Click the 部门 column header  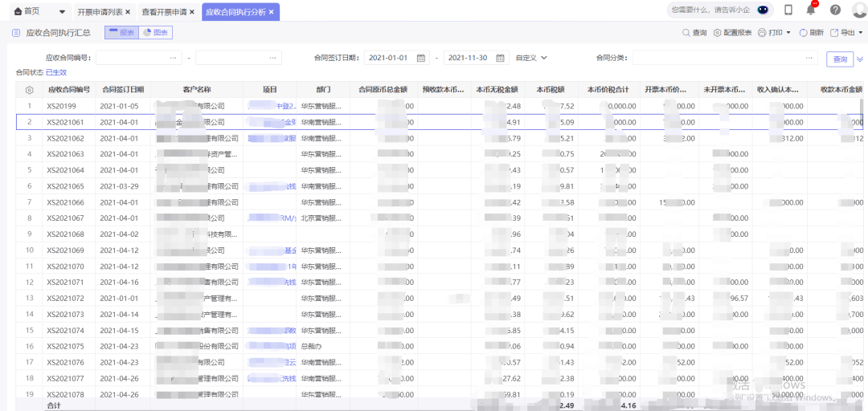tap(323, 90)
